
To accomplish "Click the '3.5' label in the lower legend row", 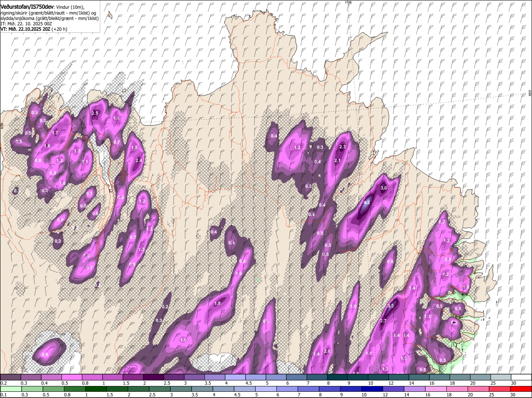I will point(195,395).
